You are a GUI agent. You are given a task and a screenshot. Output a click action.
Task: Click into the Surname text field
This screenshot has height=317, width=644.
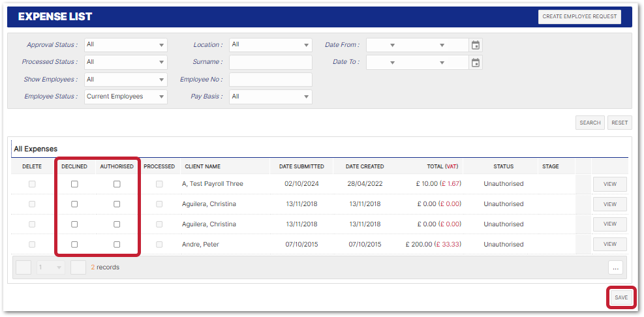pyautogui.click(x=271, y=62)
